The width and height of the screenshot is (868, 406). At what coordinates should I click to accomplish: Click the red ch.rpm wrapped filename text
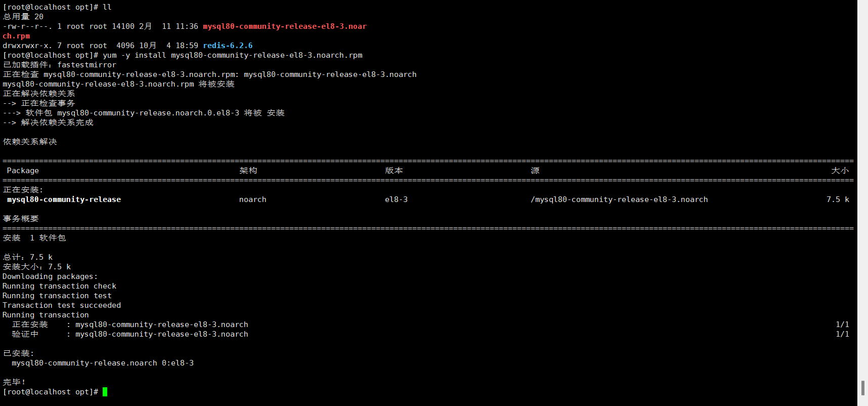pyautogui.click(x=16, y=36)
